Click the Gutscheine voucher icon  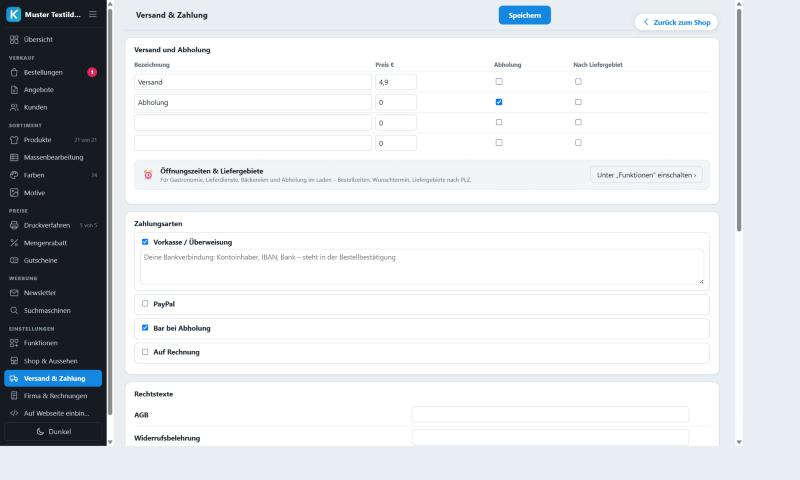click(x=14, y=260)
